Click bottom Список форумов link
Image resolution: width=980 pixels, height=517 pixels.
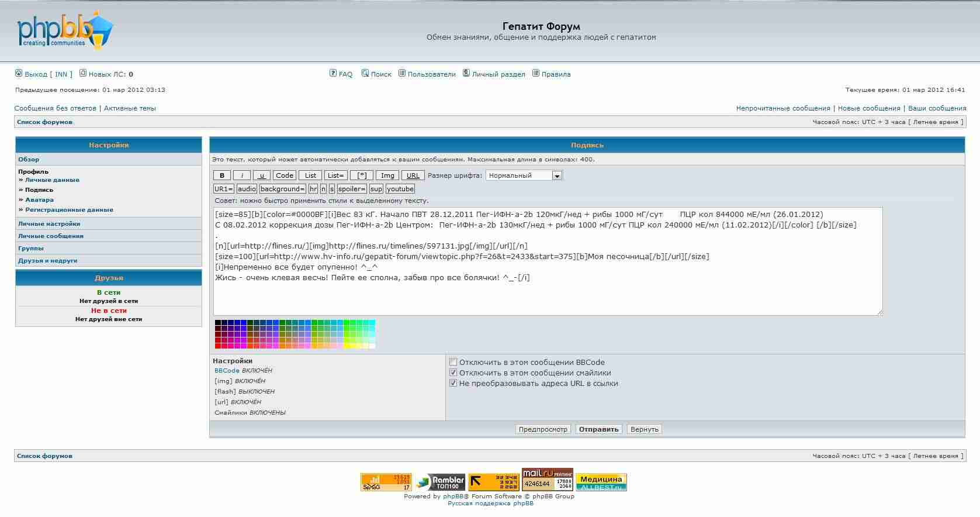point(45,456)
